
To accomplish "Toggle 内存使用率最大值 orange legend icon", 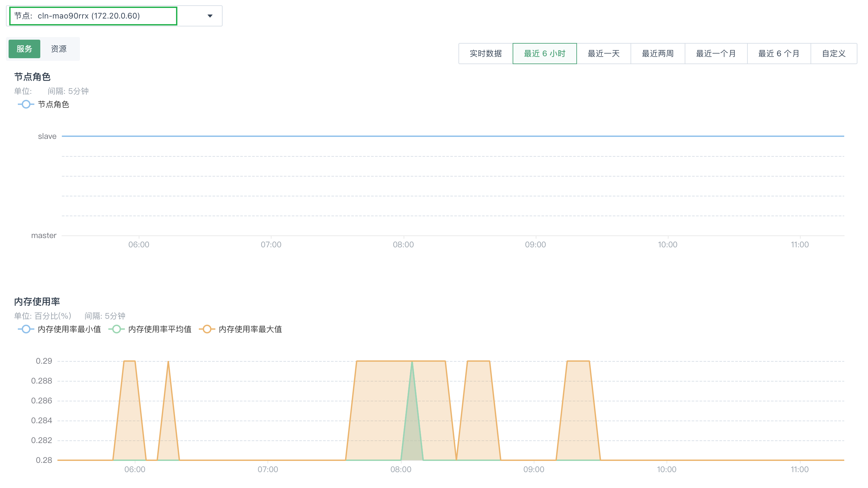I will [207, 329].
